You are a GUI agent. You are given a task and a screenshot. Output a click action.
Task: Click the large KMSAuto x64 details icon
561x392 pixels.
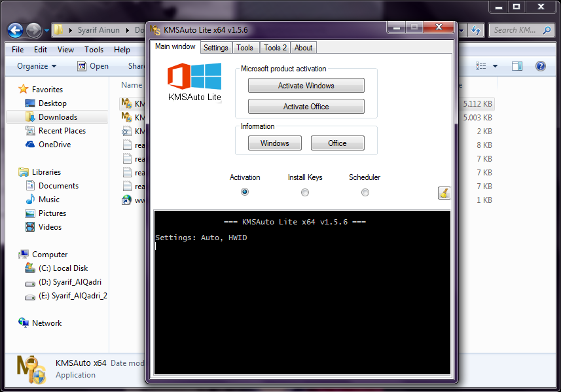point(31,370)
